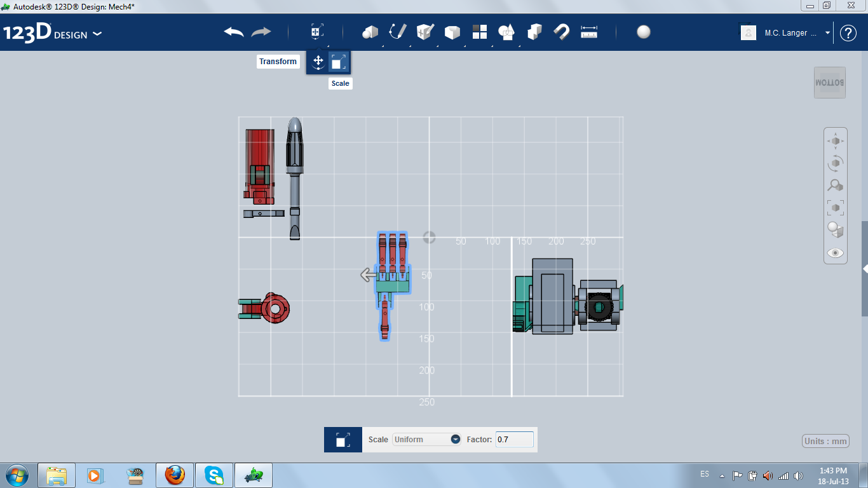Undo the last action
Screen dimensions: 868x488
(x=234, y=32)
